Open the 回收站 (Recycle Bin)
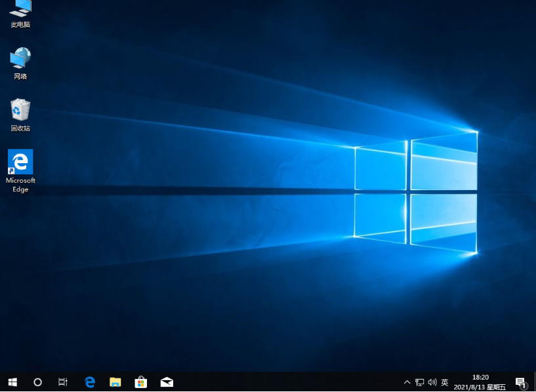This screenshot has height=392, width=536. [x=20, y=110]
